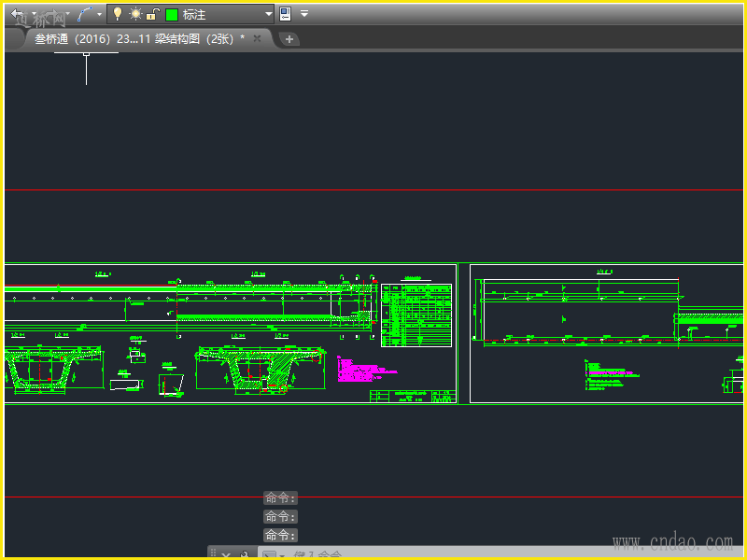Click the layer state icon right of 标注
Viewport: 747px width, 560px height.
pyautogui.click(x=286, y=14)
